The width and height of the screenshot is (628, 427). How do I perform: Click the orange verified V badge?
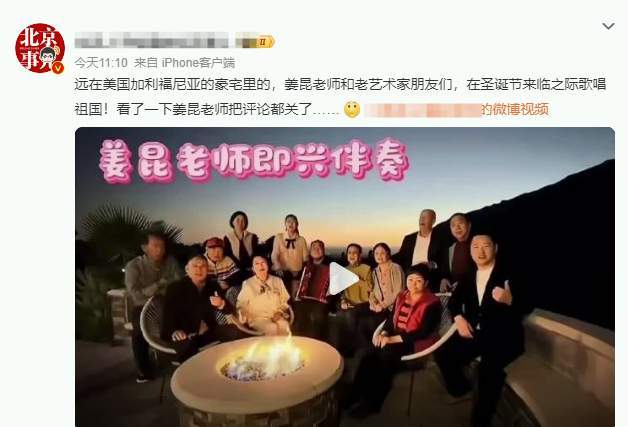click(x=58, y=68)
